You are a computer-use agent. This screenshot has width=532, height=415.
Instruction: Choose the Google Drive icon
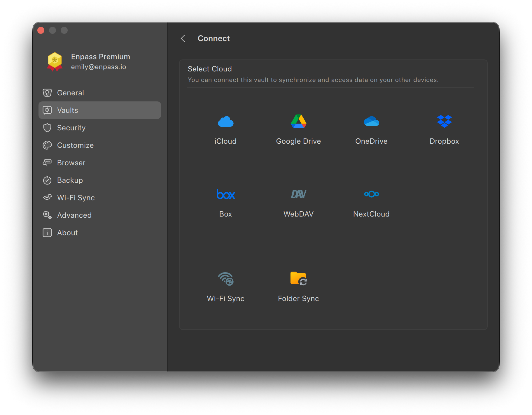click(x=298, y=121)
